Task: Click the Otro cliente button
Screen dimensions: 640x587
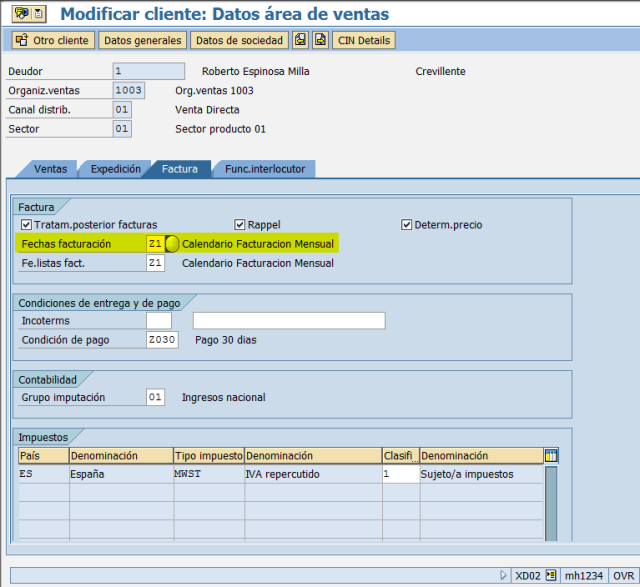Action: pos(53,40)
